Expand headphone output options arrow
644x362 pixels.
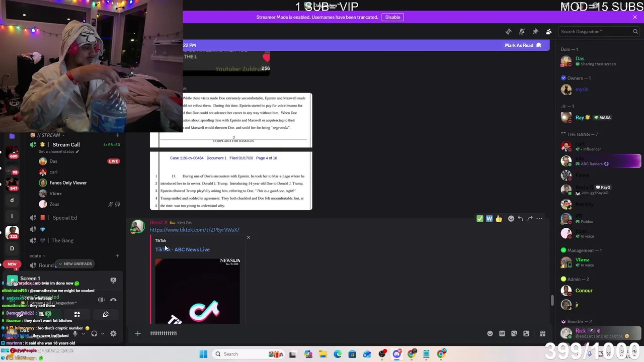click(103, 333)
